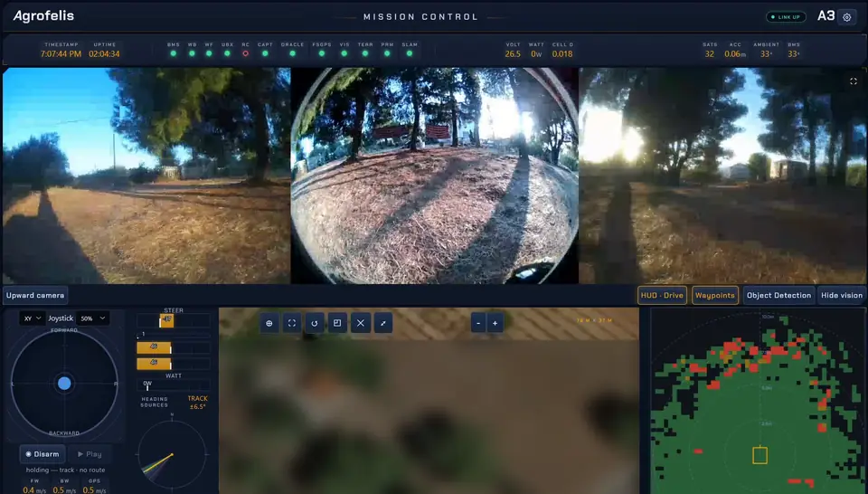Click the BMS status indicator dot
Viewport: 868px width, 494px height.
[x=174, y=53]
